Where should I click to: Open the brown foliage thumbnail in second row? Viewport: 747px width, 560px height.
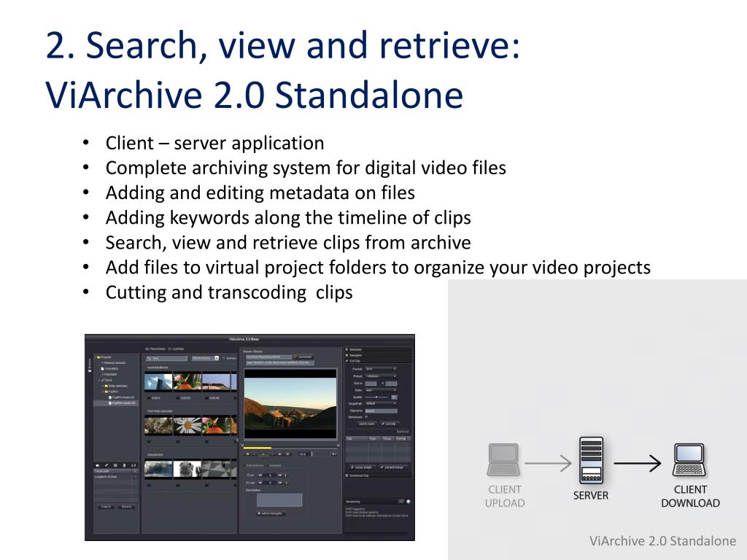(158, 425)
